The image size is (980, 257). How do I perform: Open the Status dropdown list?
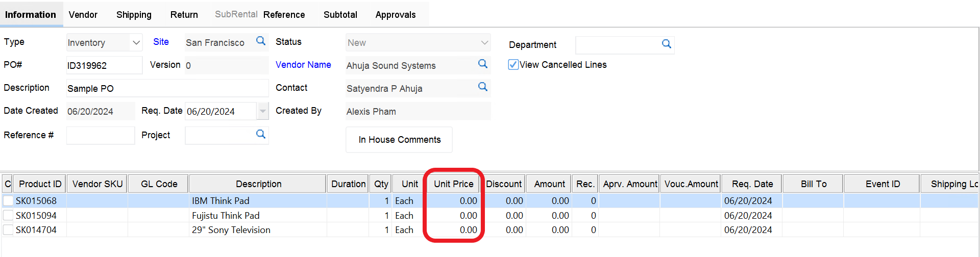click(x=484, y=43)
